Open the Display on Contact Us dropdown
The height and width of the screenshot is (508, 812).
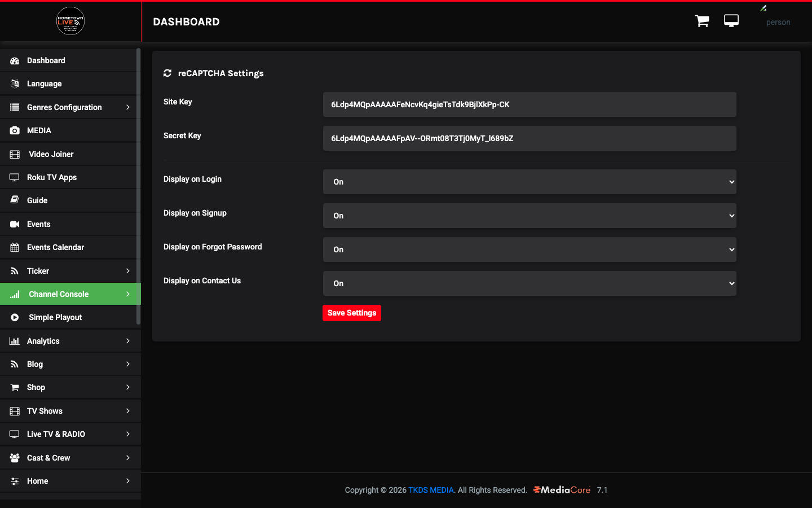click(x=529, y=283)
